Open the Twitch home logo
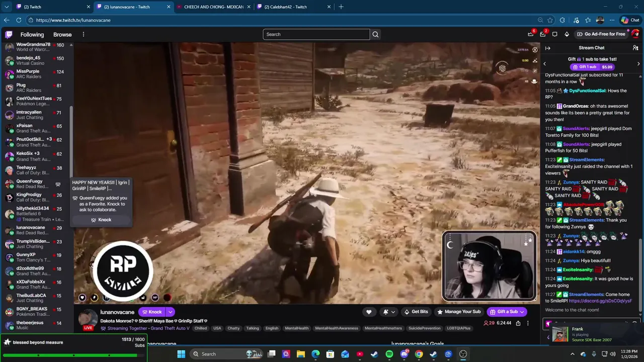 pos(9,34)
